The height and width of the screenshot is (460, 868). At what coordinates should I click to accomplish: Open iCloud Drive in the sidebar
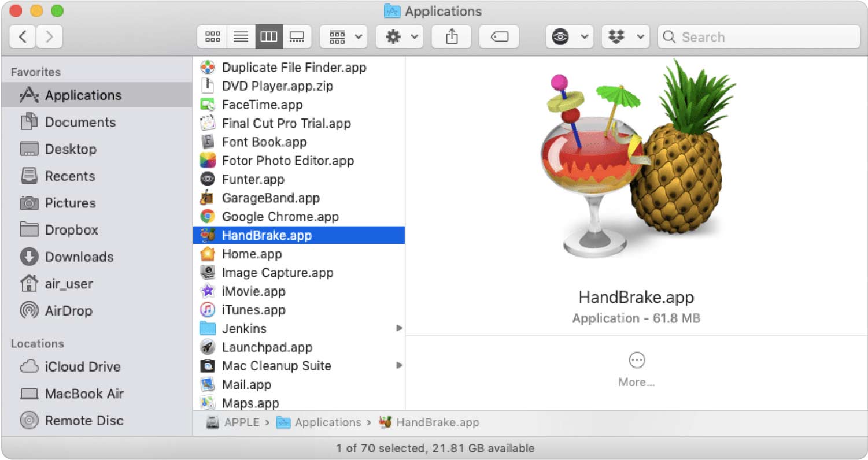point(97,367)
